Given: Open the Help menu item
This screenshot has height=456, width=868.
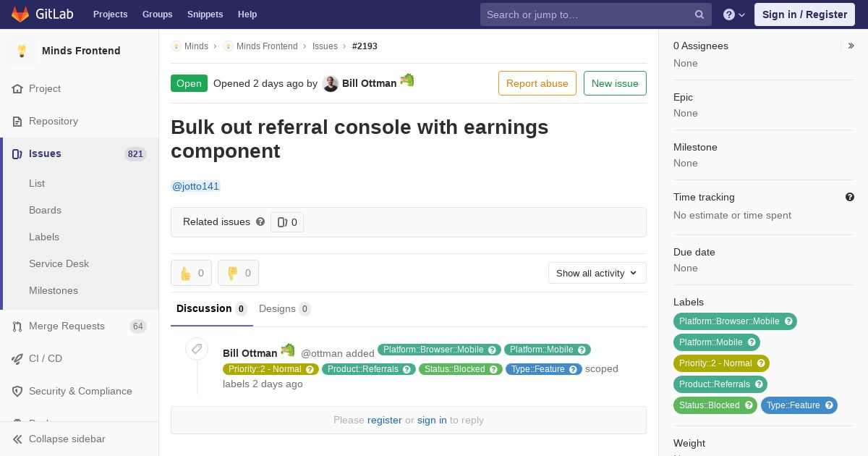Looking at the screenshot, I should (x=247, y=14).
